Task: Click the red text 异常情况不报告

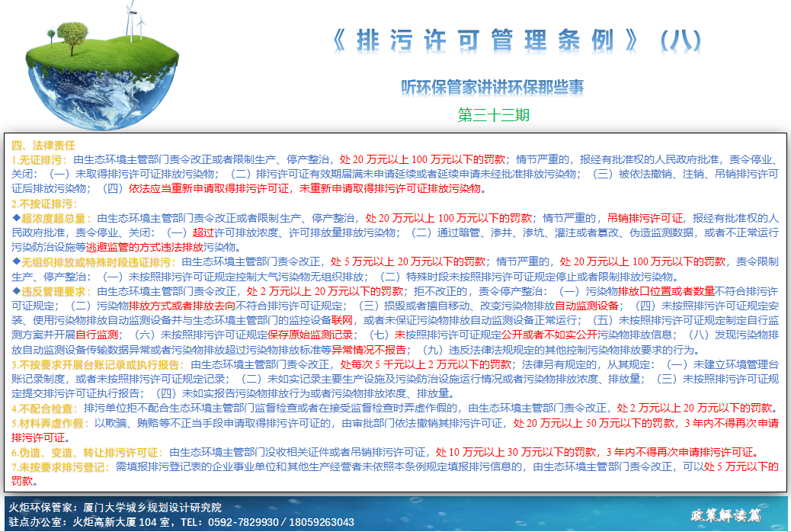Action: (x=368, y=350)
